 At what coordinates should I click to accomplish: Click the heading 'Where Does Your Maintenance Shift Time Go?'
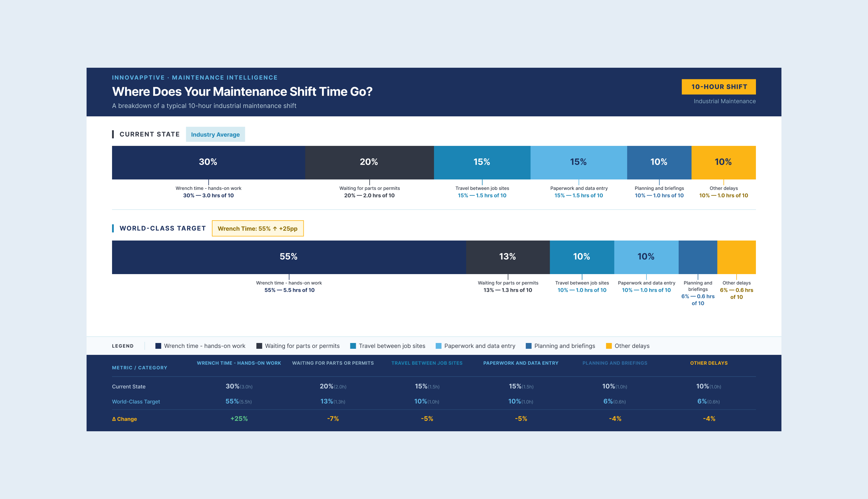(242, 91)
